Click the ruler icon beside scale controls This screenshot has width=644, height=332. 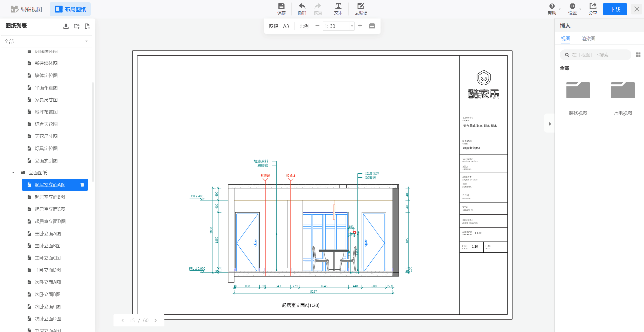pos(372,26)
